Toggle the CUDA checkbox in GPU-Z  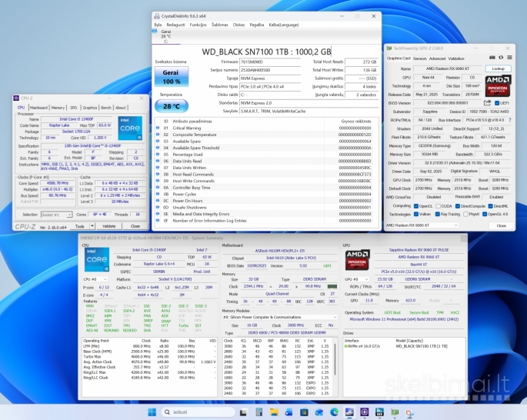click(x=438, y=206)
